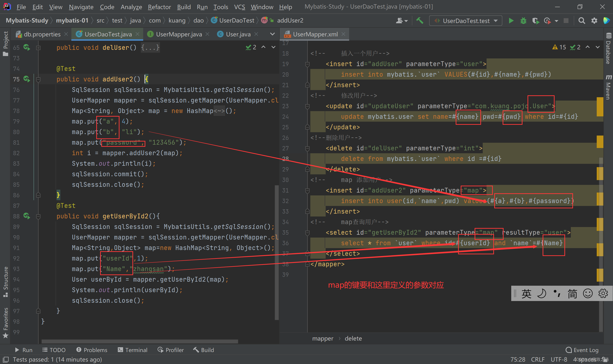
Task: Switch to the db.properties tab
Action: (42, 34)
